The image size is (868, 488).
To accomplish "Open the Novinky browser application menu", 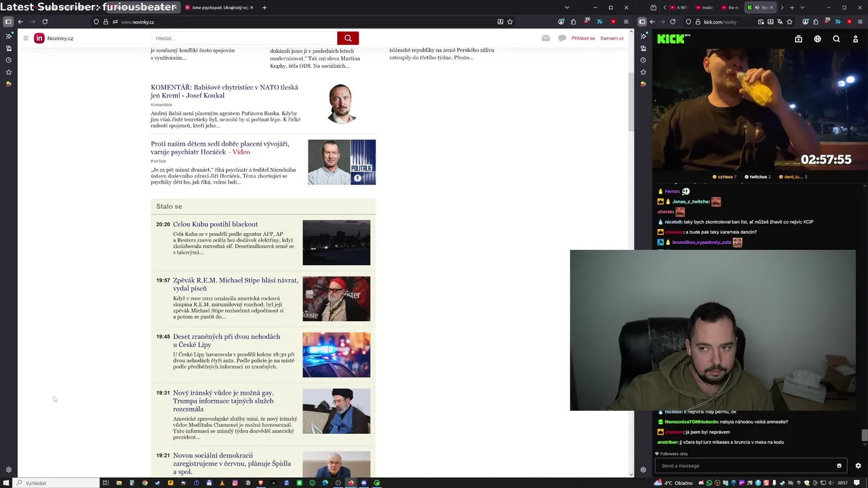I will click(625, 22).
